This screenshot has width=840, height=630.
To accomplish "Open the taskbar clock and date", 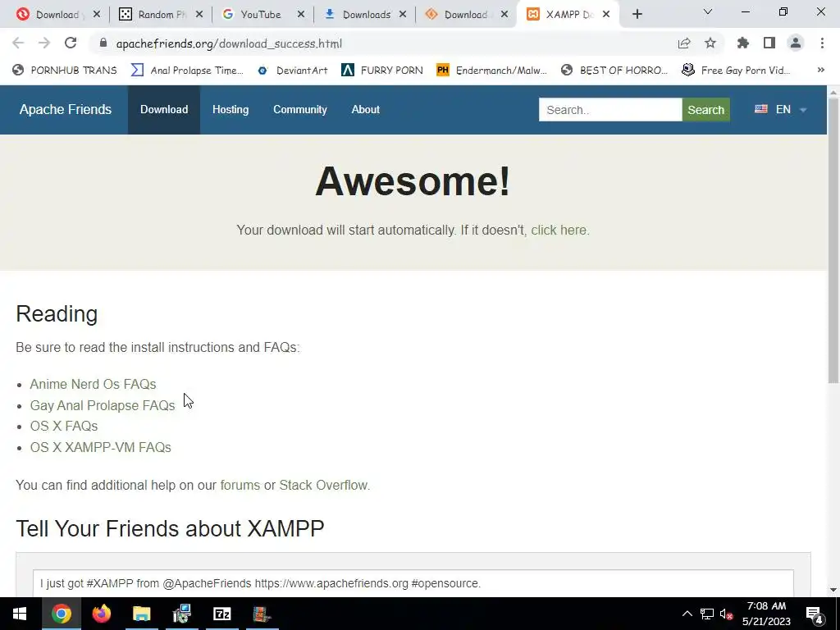I will coord(766,614).
